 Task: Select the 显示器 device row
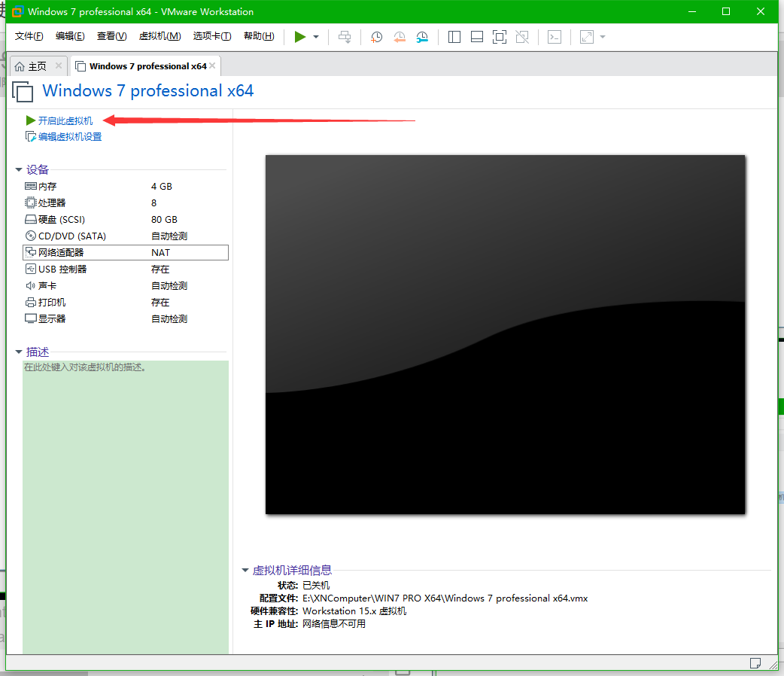click(126, 318)
